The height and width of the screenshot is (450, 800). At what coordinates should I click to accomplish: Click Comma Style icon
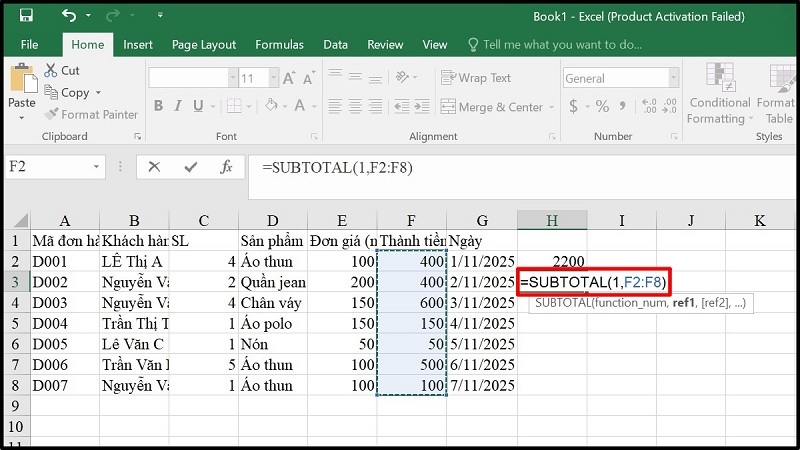pyautogui.click(x=622, y=106)
